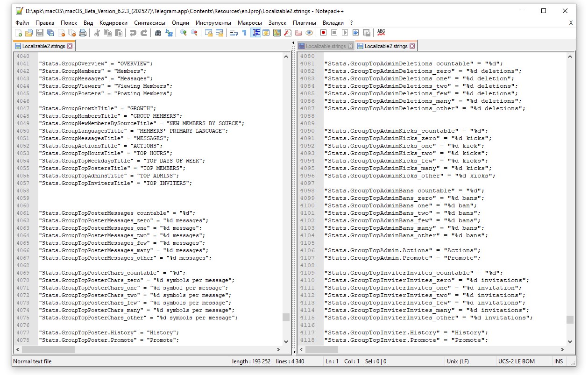
Task: Click the Find and Replace toolbar icon
Action: tap(169, 33)
